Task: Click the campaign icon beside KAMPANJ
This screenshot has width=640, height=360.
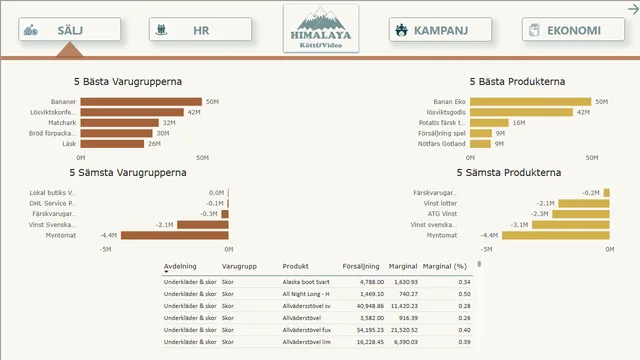Action: click(x=402, y=30)
